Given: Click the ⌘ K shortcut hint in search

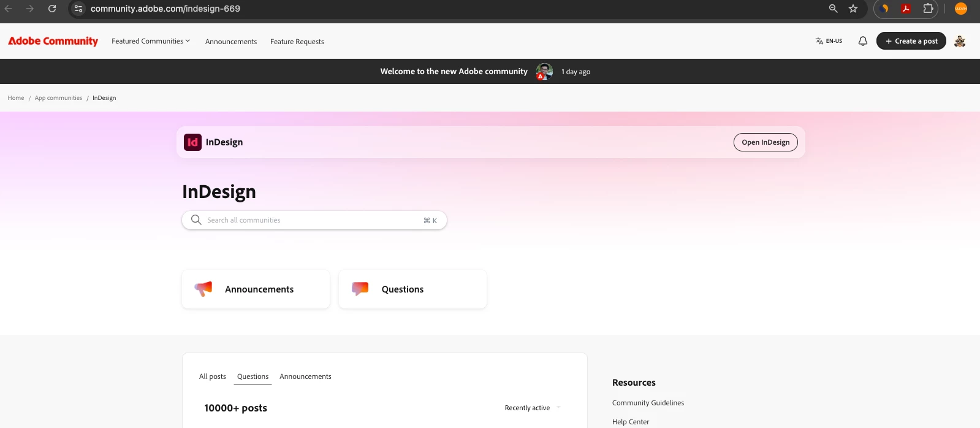Looking at the screenshot, I should click(430, 221).
